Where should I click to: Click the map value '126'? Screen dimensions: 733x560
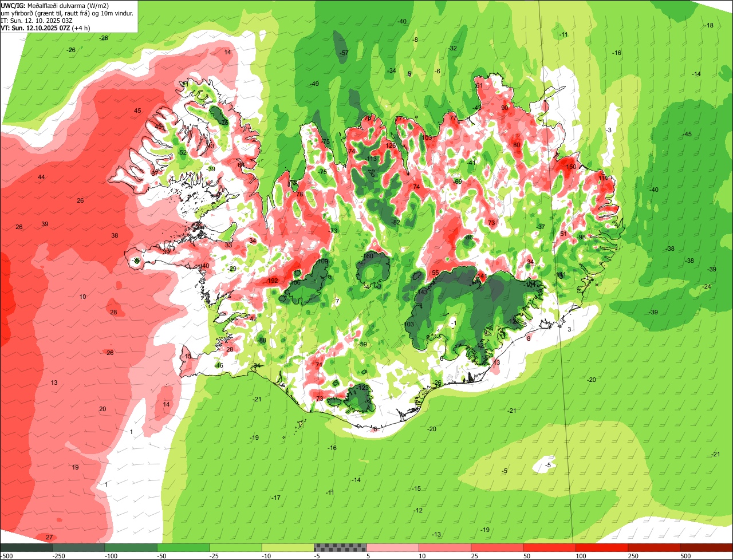click(x=391, y=145)
